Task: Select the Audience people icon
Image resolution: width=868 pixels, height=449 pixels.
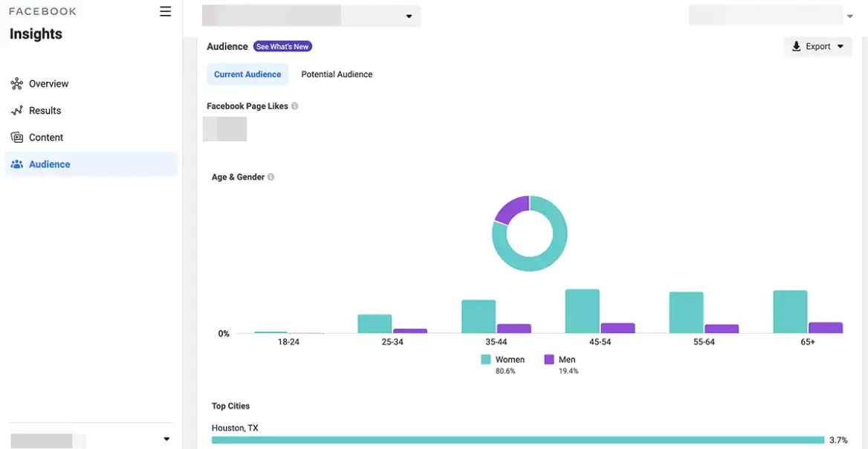Action: click(17, 164)
